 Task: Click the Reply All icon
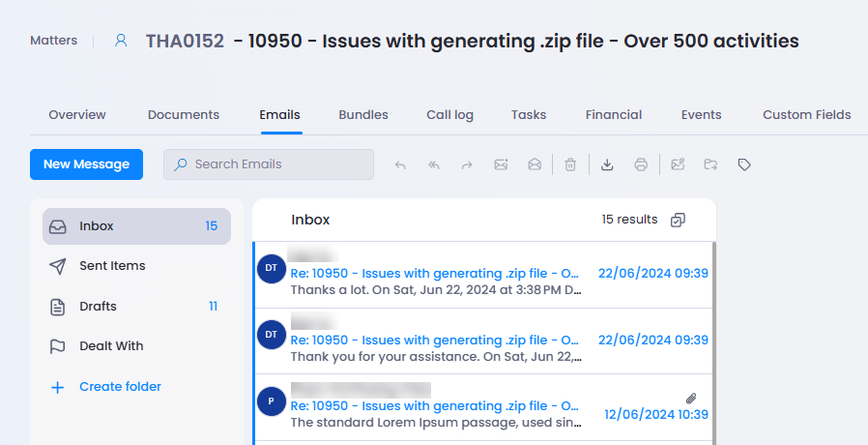[434, 164]
